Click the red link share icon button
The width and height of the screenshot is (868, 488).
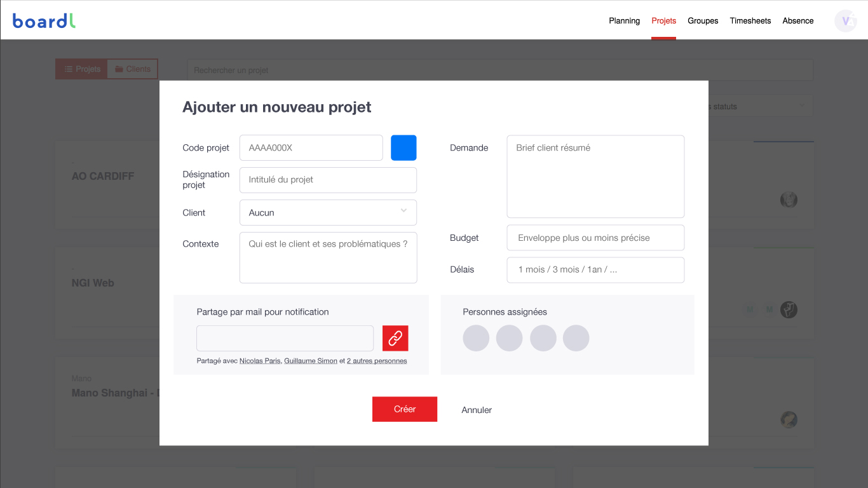(x=395, y=338)
